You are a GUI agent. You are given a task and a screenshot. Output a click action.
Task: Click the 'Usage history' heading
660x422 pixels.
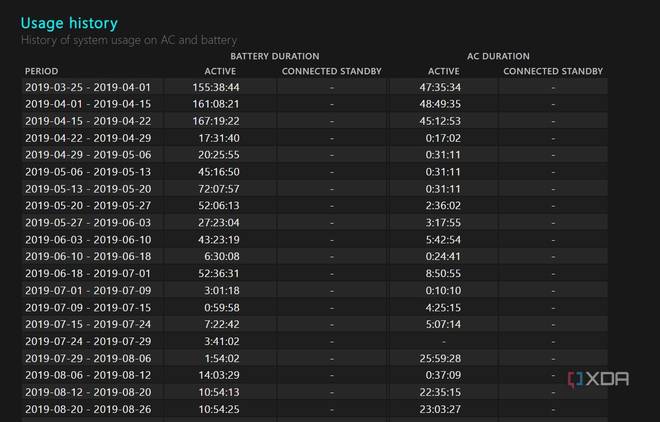pos(69,23)
